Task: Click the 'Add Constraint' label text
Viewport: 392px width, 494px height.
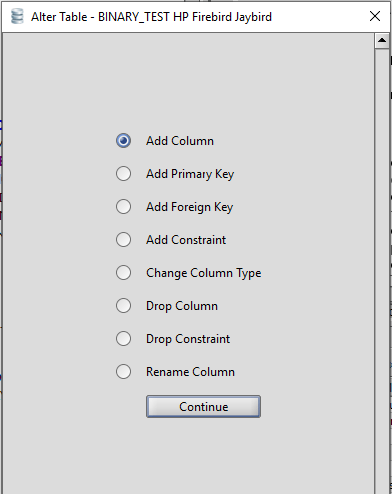Action: click(186, 240)
